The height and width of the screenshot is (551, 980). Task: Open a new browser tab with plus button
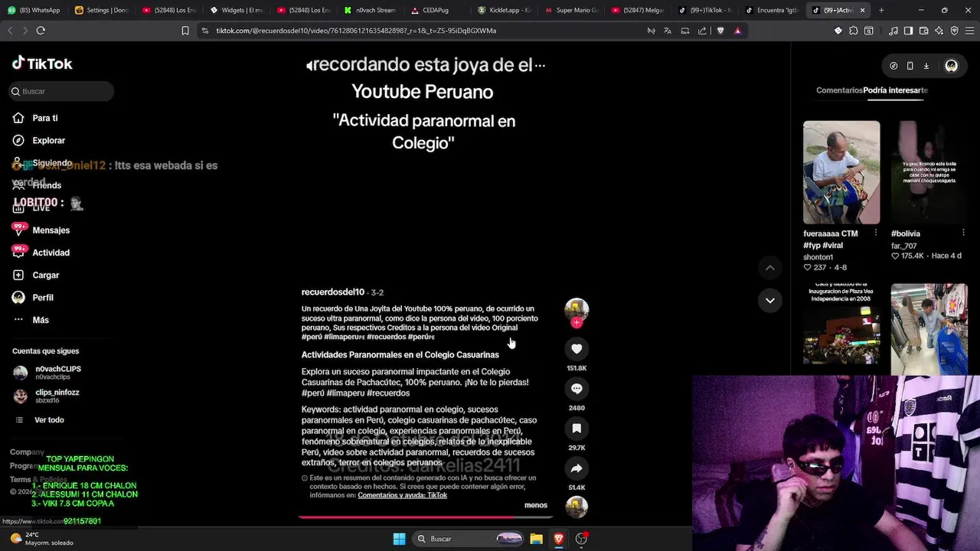click(881, 10)
